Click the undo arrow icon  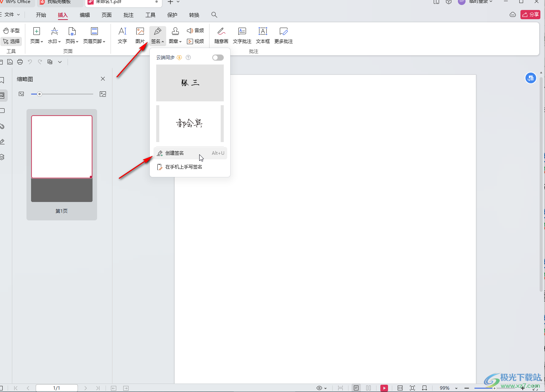point(30,62)
